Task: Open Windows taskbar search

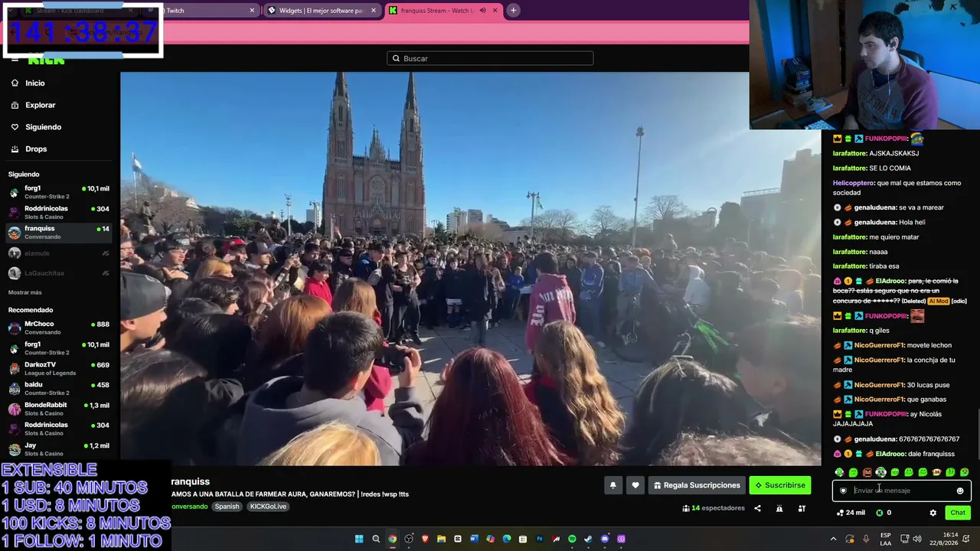Action: [x=376, y=539]
